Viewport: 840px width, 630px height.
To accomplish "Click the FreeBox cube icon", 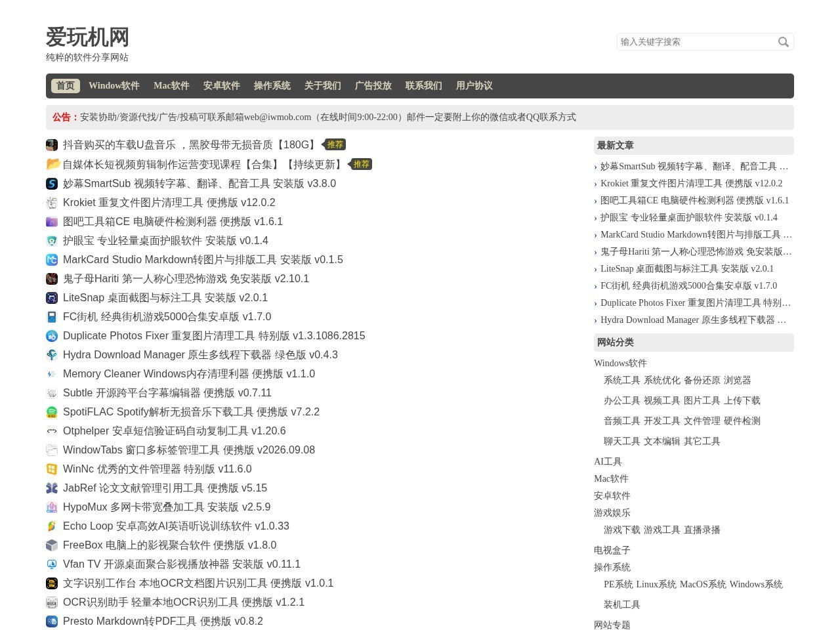I will tap(52, 545).
